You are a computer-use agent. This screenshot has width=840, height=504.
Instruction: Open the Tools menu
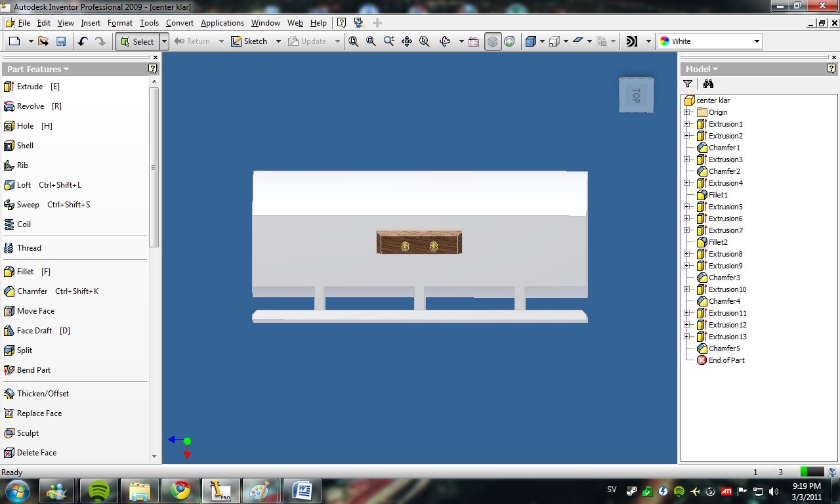[149, 23]
